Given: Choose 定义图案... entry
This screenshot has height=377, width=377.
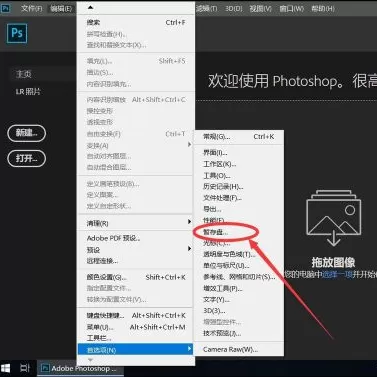Looking at the screenshot, I should [136, 195].
